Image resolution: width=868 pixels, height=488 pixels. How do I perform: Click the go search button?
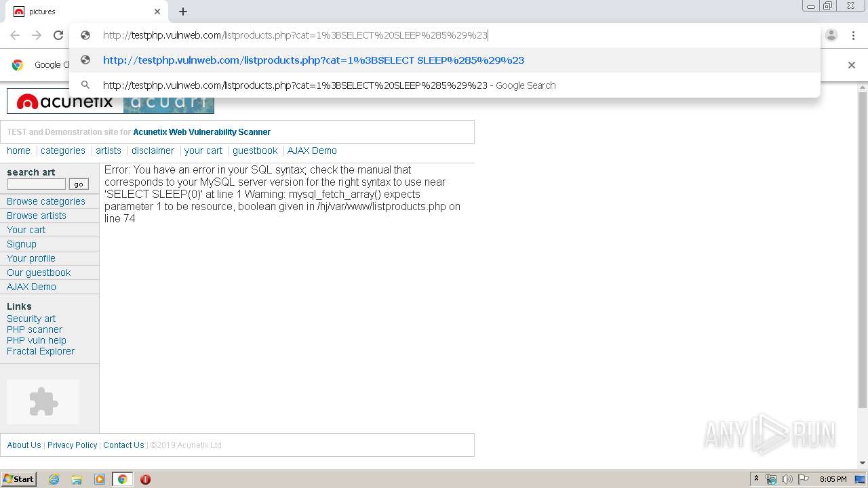79,184
